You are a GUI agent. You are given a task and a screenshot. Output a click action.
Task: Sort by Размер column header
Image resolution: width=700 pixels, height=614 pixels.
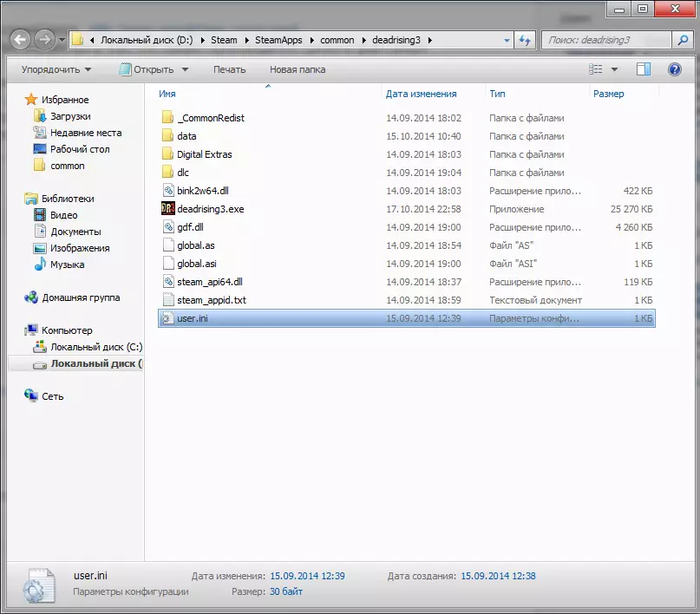click(608, 94)
